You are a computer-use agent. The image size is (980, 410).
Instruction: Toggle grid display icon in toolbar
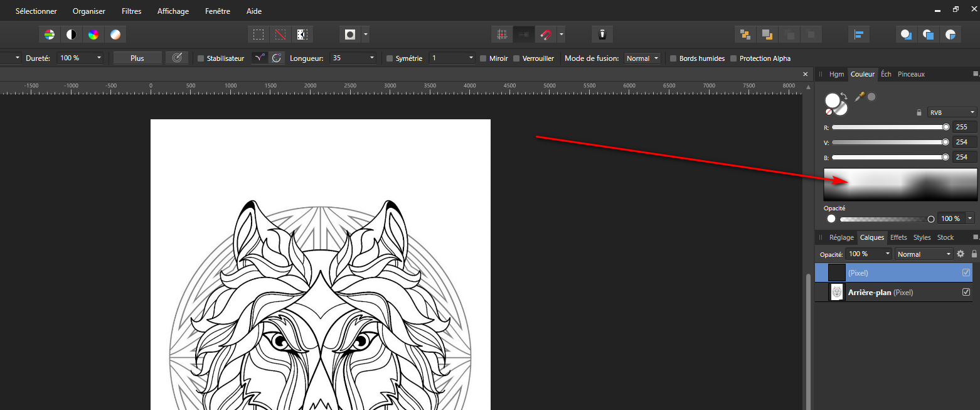pyautogui.click(x=501, y=35)
